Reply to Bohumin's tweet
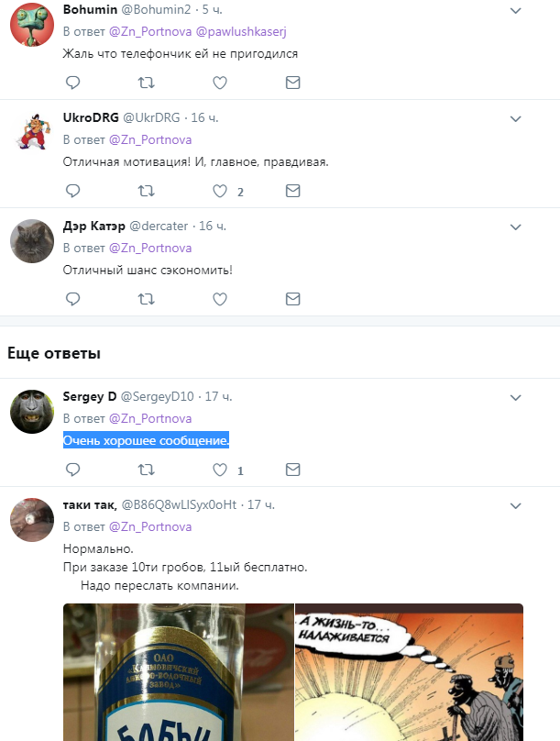The image size is (560, 741). pyautogui.click(x=72, y=83)
